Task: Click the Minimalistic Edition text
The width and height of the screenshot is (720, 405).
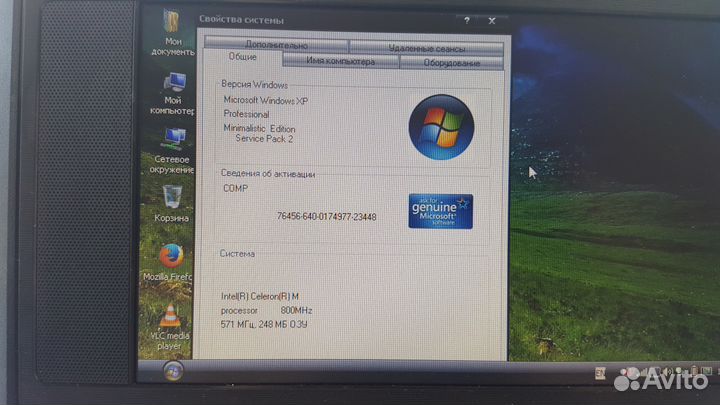Action: point(259,129)
